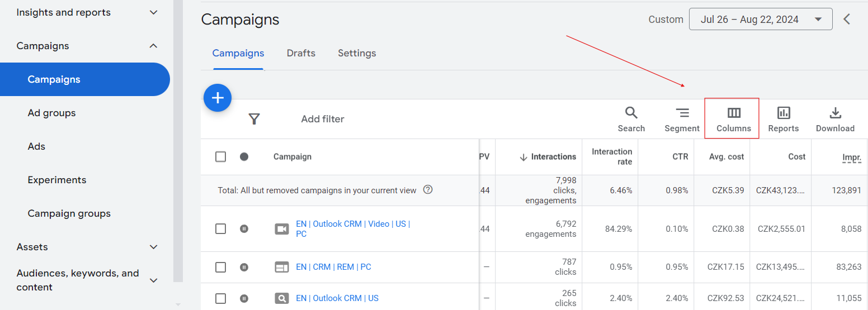Open the Segment menu
Viewport: 868px width, 310px height.
(x=682, y=120)
